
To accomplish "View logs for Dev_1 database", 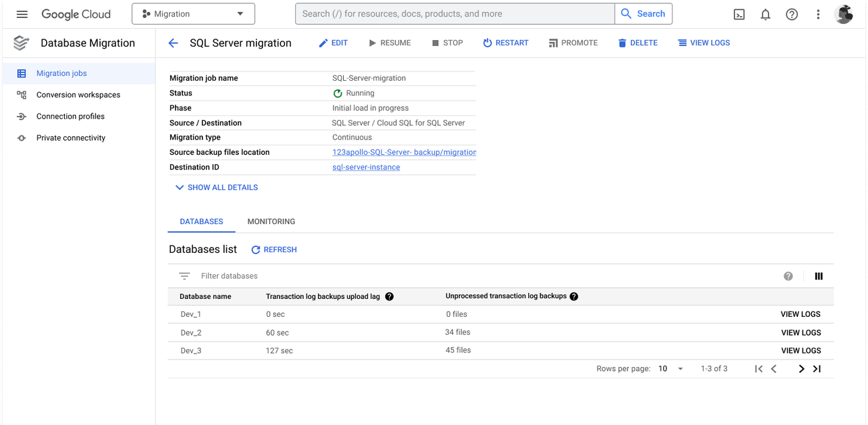I will tap(801, 314).
